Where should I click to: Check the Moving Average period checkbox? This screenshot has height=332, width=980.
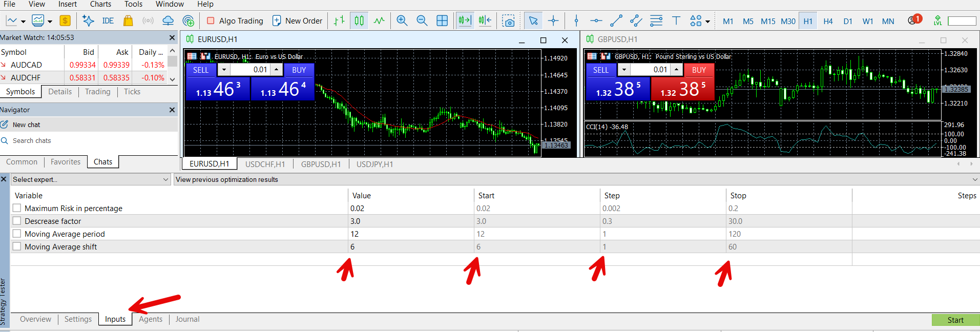point(17,234)
